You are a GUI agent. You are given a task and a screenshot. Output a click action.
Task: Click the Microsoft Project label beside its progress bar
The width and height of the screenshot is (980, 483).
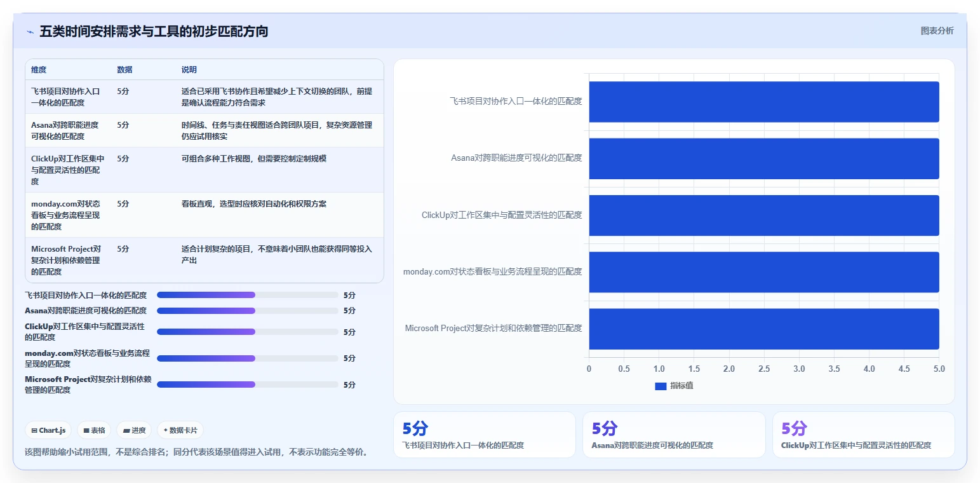pos(88,384)
